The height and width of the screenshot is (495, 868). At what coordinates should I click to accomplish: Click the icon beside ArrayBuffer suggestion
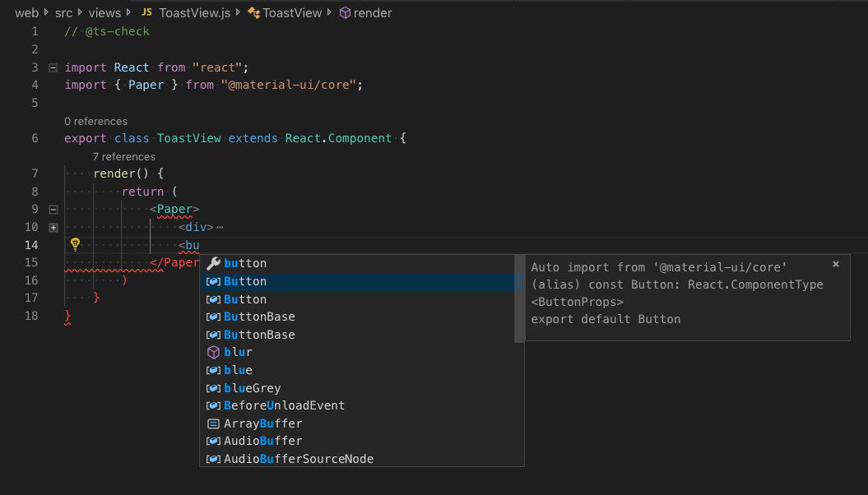pos(213,423)
